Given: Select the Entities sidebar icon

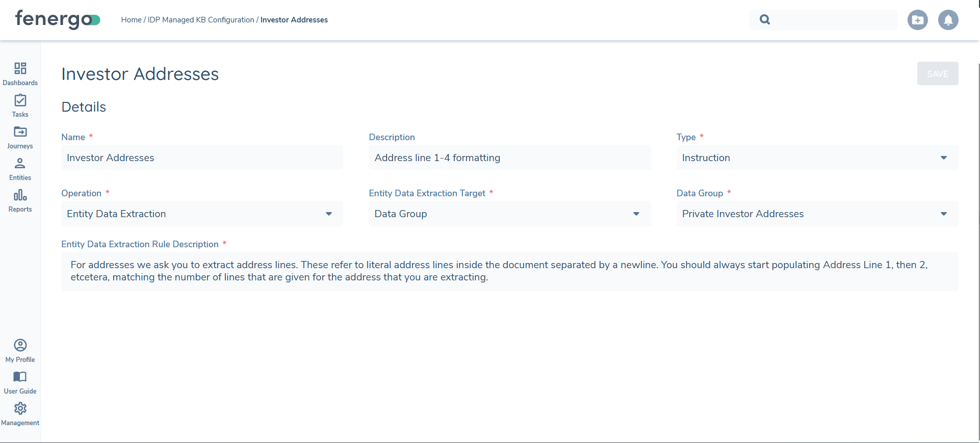Looking at the screenshot, I should coord(20,164).
